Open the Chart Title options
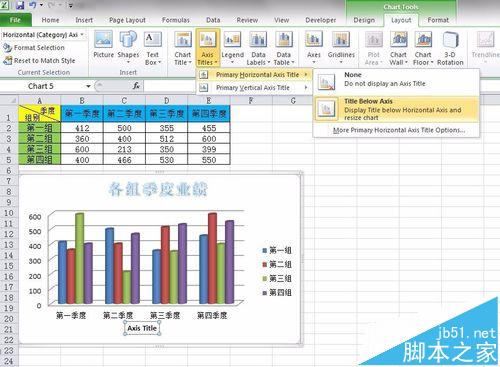This screenshot has width=500, height=367. 183,47
